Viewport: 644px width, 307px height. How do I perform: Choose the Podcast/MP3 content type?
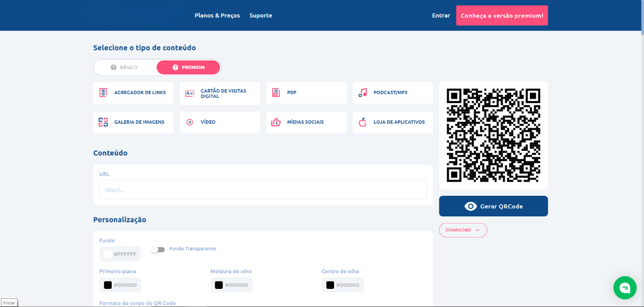(x=393, y=93)
